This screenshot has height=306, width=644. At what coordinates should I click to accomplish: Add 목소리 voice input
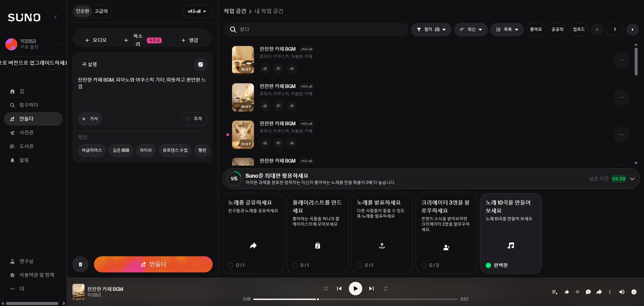143,40
